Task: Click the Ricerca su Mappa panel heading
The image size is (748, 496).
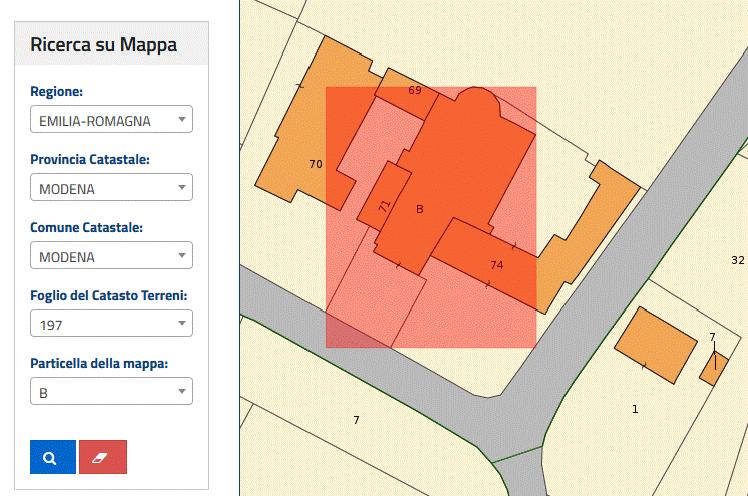Action: coord(104,45)
